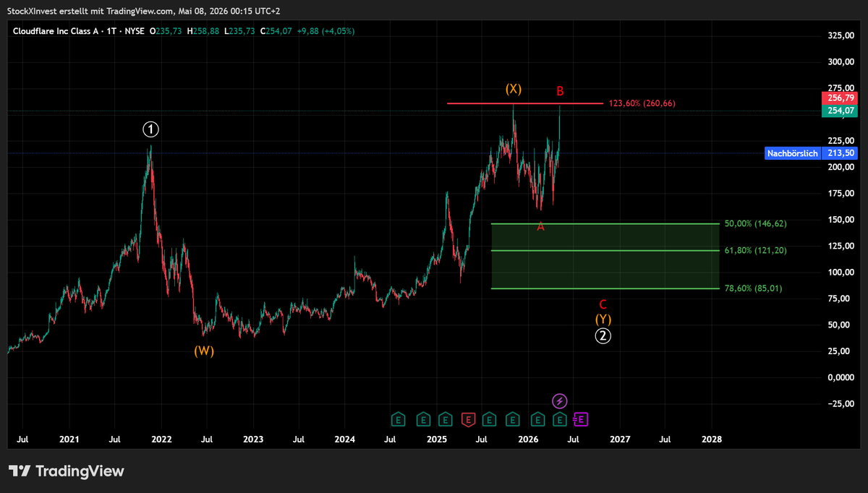Select the red C wave label

[603, 304]
